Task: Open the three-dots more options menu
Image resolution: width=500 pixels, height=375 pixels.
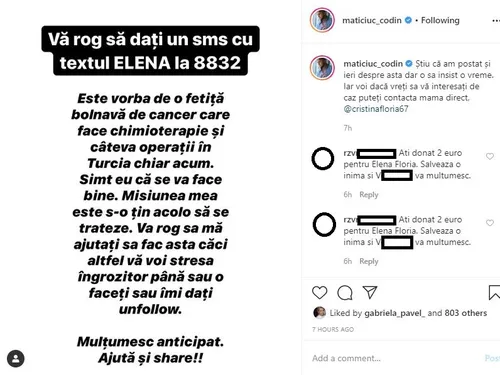Action: [x=496, y=21]
